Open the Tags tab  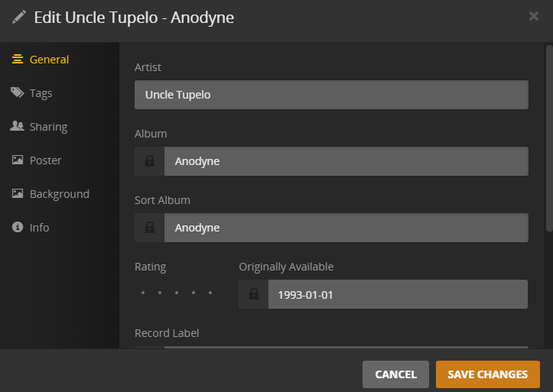pyautogui.click(x=41, y=93)
